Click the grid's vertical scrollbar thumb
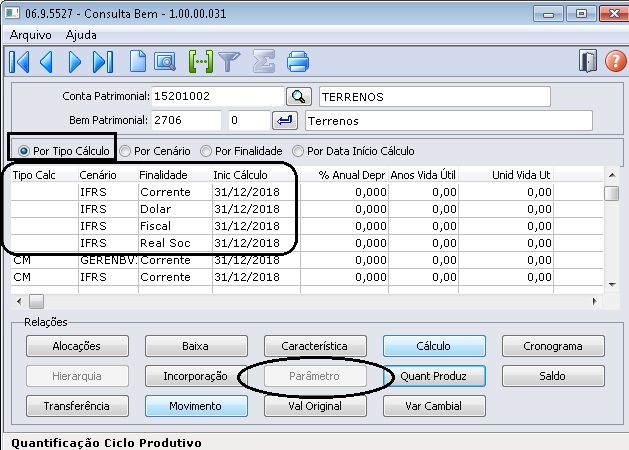This screenshot has width=629, height=450. (x=611, y=193)
